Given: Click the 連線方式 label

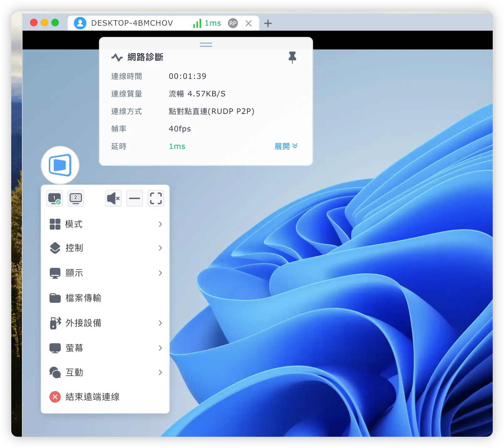Looking at the screenshot, I should pos(127,111).
